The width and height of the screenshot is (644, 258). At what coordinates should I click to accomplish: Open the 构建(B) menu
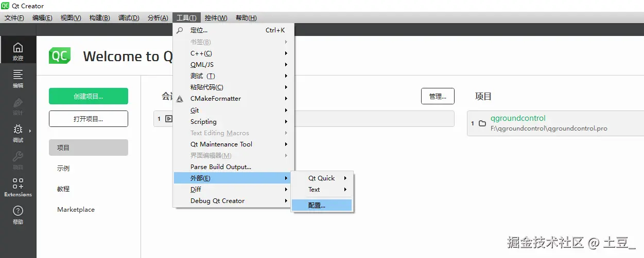click(99, 17)
